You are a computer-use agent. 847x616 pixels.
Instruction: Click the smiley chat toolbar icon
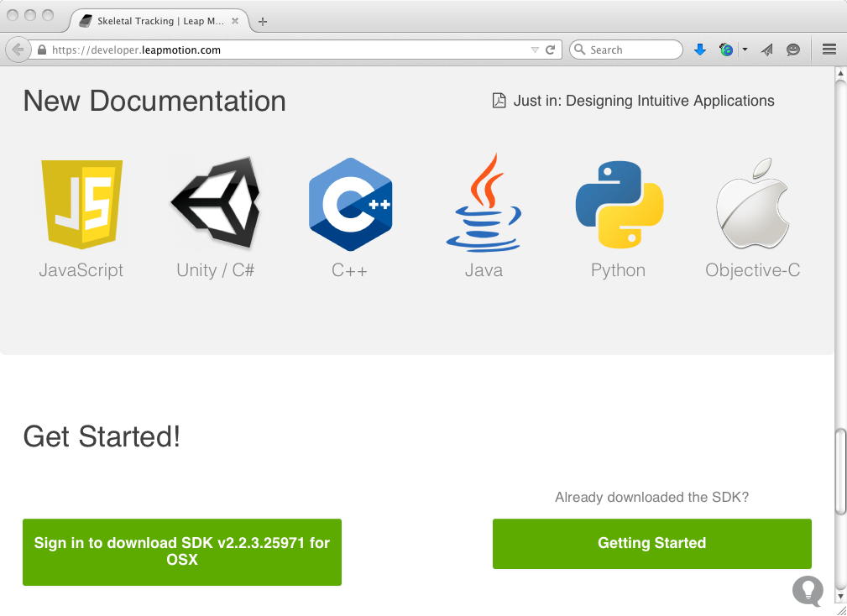coord(793,50)
